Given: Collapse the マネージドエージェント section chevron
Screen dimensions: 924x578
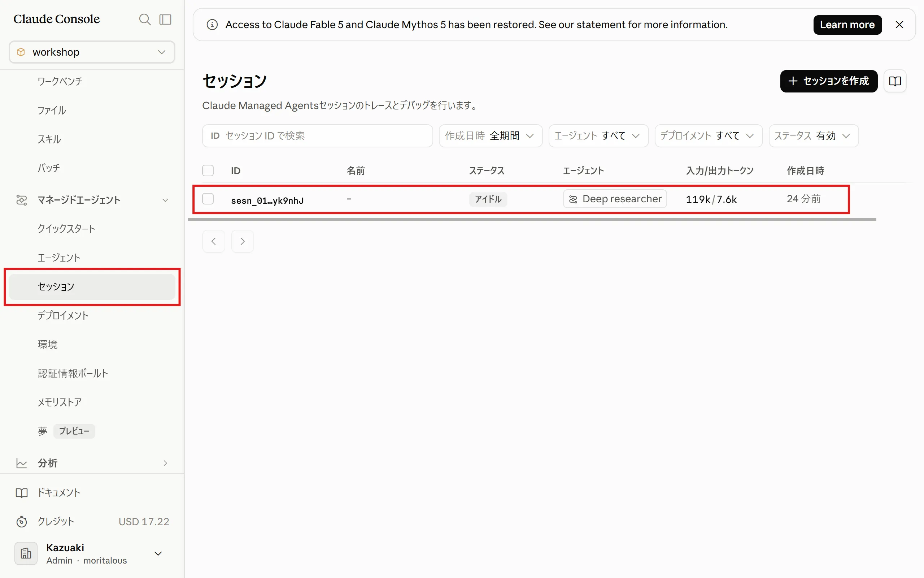Looking at the screenshot, I should [165, 200].
